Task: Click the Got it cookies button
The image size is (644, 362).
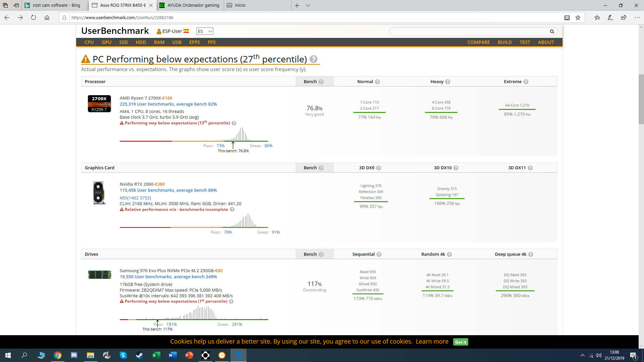Action: [x=461, y=342]
